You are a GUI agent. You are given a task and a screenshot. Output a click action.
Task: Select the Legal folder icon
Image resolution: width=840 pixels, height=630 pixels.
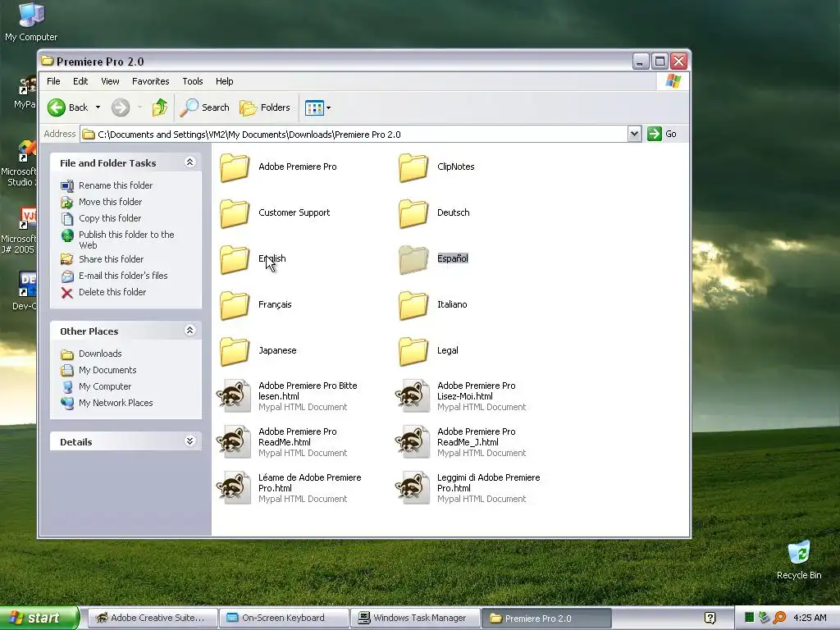413,351
